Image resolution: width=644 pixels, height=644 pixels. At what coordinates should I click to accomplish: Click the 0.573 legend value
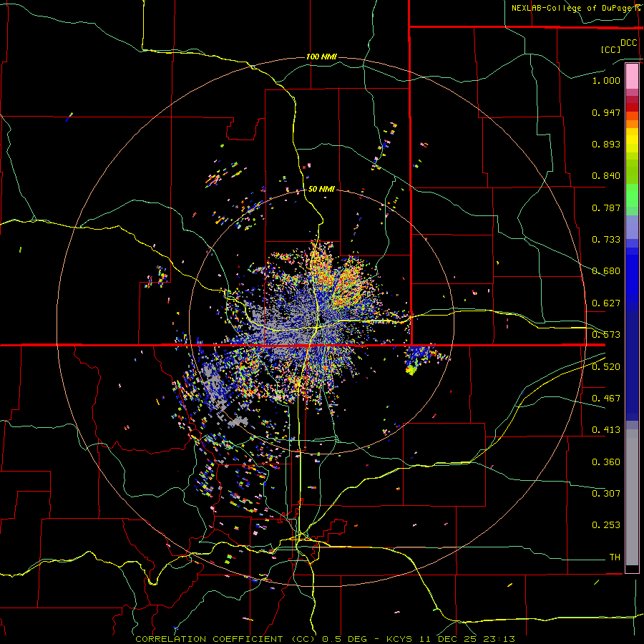(606, 335)
